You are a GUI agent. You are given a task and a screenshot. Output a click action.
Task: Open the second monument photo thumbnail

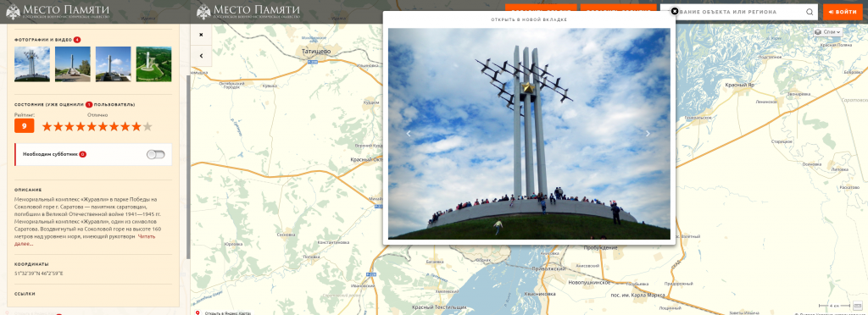(73, 64)
